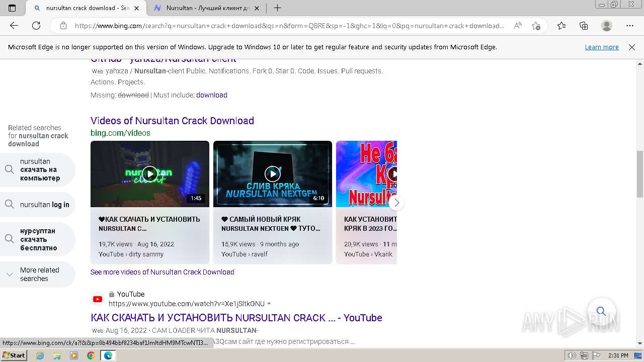Screen dimensions: 644x362
Task: Play the nursultan client video thumbnail
Action: [150, 174]
